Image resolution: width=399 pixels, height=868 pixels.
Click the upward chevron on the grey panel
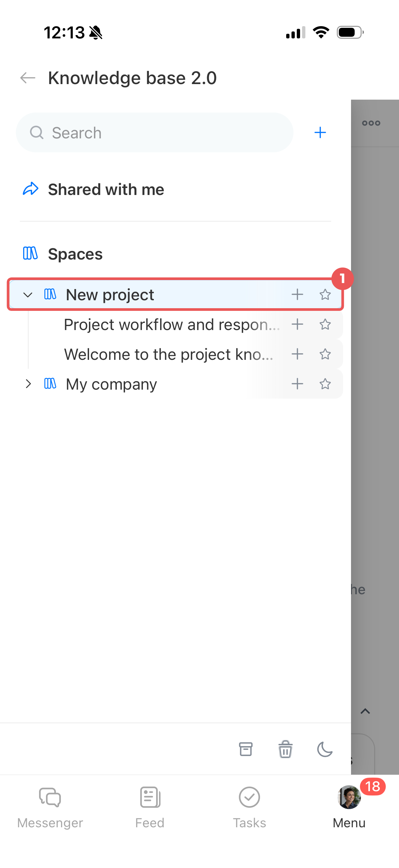point(365,711)
